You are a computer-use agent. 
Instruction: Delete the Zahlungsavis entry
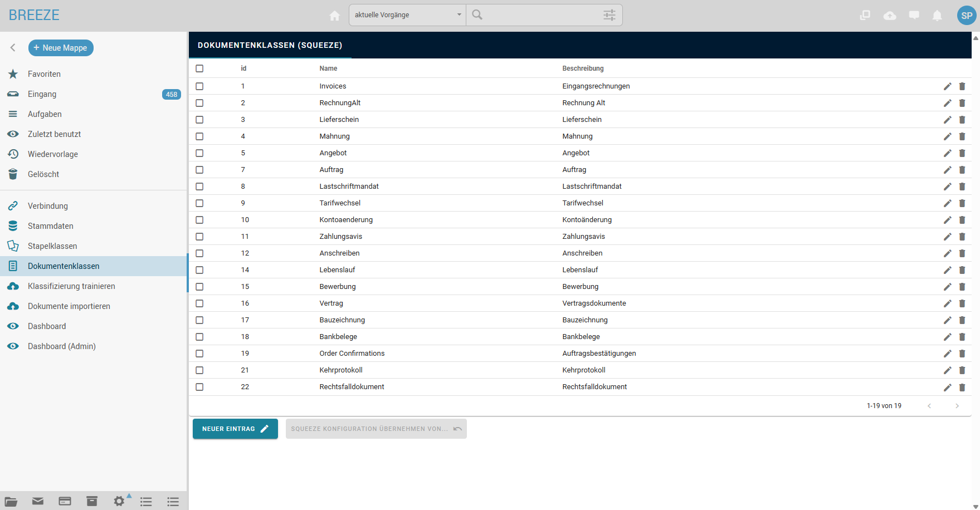click(962, 237)
